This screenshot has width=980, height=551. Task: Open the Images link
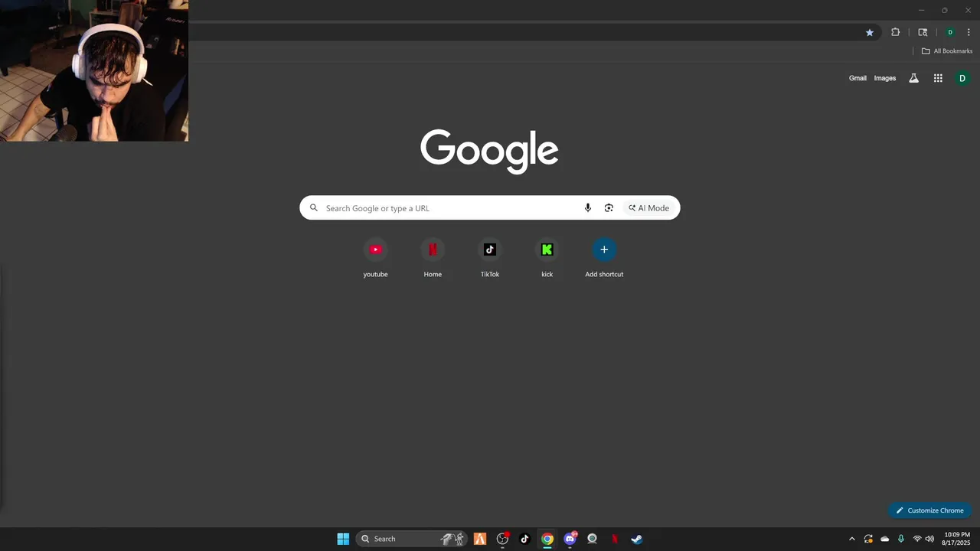click(885, 78)
